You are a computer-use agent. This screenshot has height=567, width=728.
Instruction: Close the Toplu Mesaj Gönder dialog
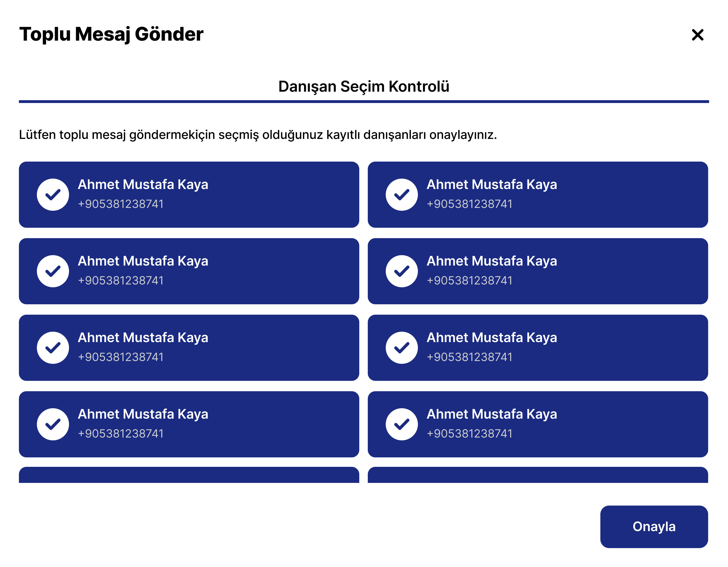pyautogui.click(x=697, y=35)
